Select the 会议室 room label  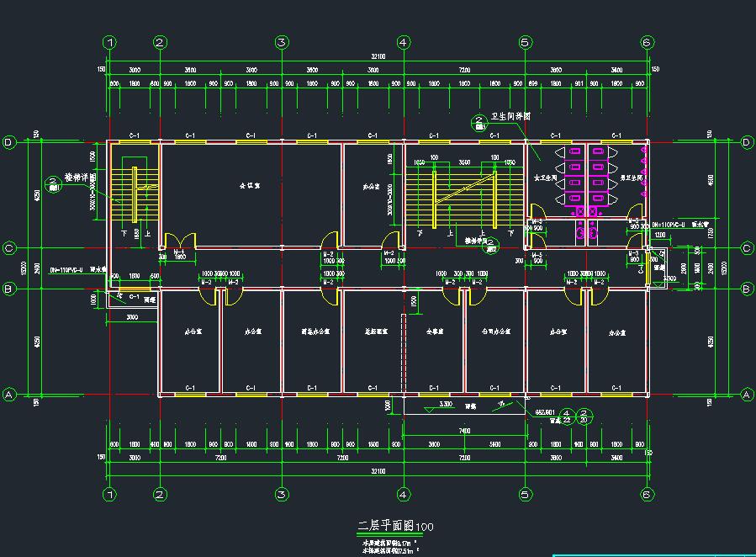(250, 185)
